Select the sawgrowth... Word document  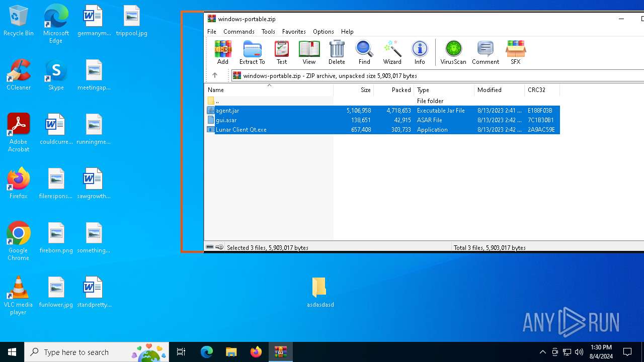click(x=94, y=184)
